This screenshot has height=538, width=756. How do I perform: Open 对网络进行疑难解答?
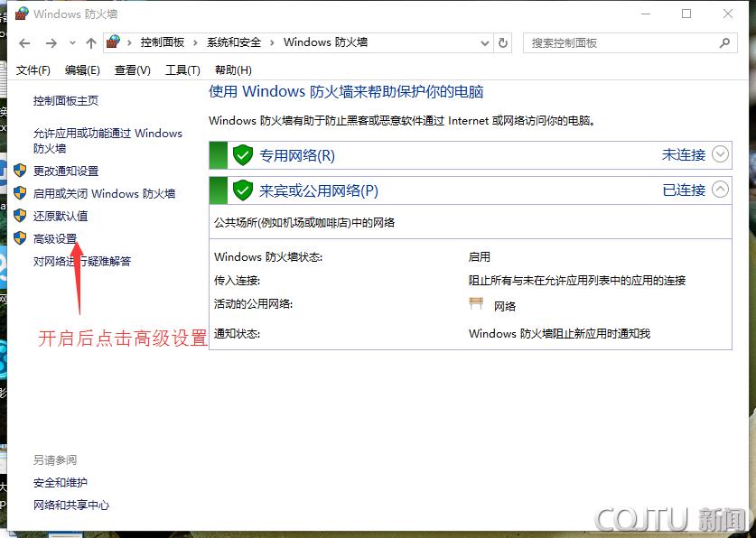82,262
